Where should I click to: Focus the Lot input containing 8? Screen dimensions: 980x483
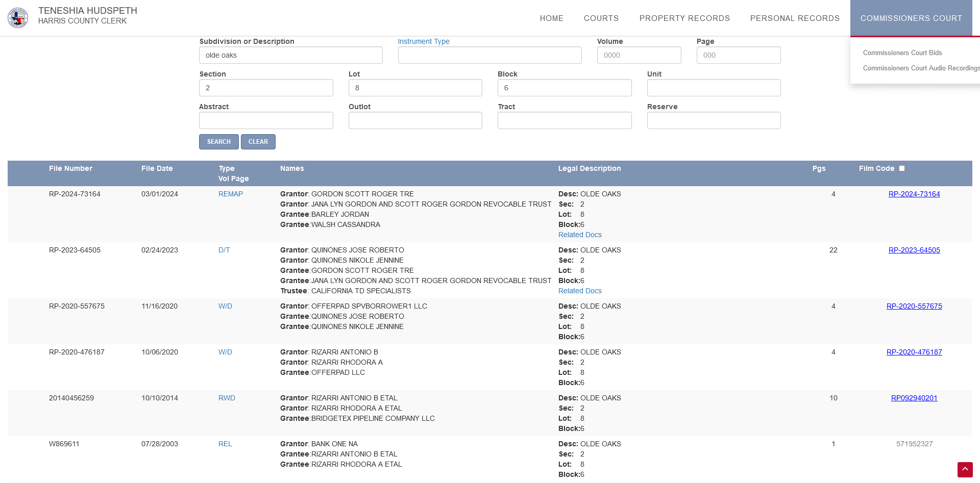[x=415, y=88]
